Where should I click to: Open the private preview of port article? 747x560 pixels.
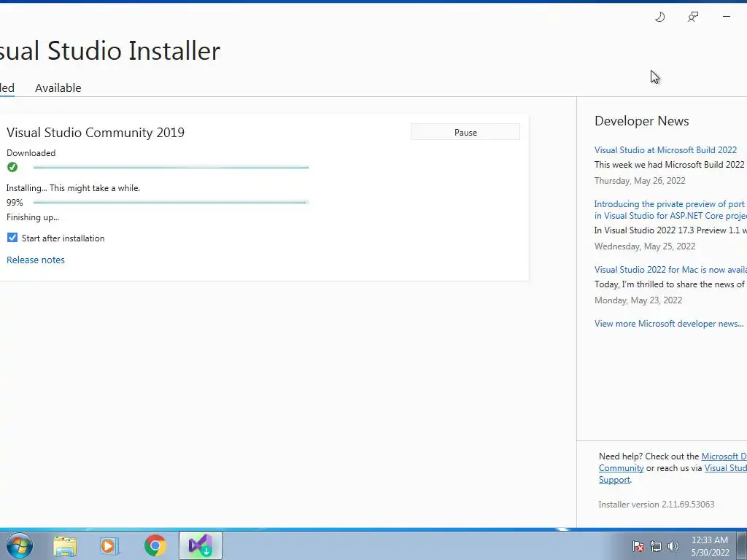[x=670, y=209]
